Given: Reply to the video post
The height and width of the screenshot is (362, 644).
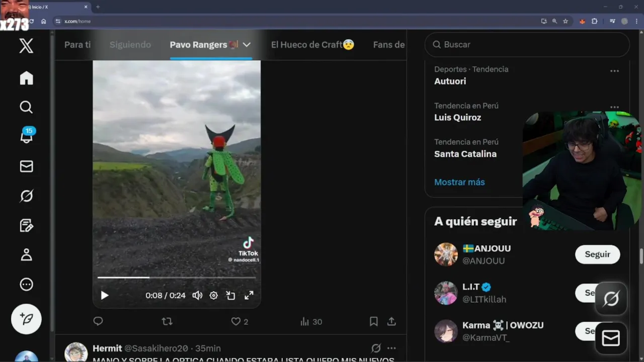Looking at the screenshot, I should point(98,321).
